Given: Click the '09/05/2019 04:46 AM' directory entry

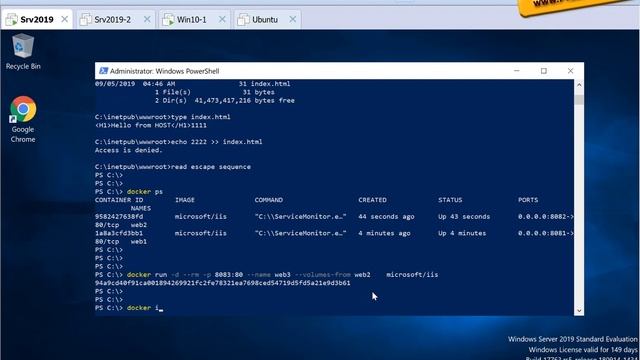Looking at the screenshot, I should 193,84.
